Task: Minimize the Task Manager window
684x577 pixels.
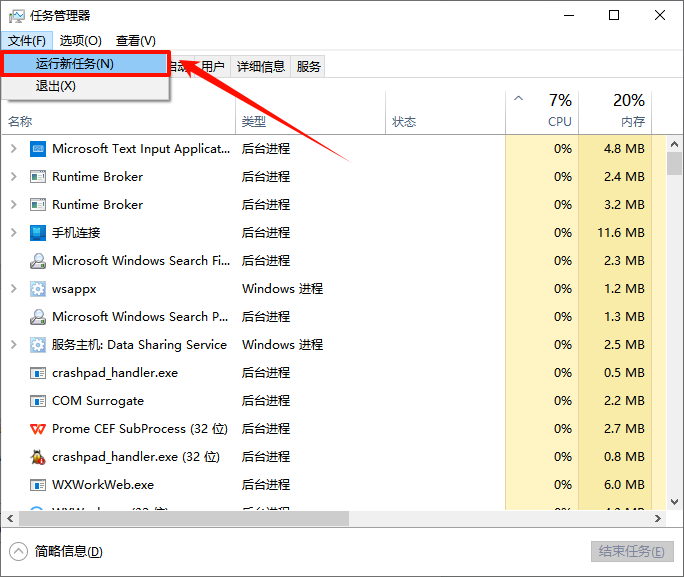Action: (x=569, y=16)
